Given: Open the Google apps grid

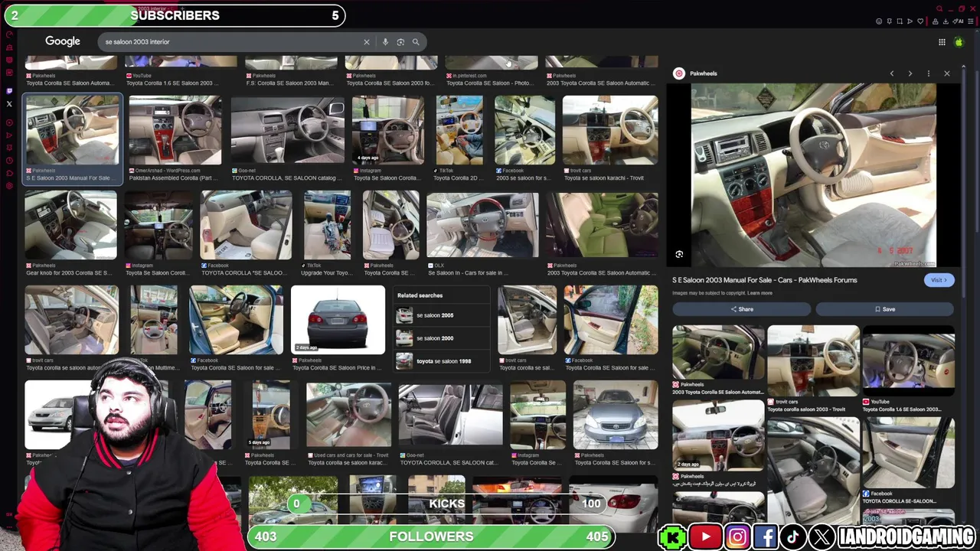Looking at the screenshot, I should (x=942, y=42).
